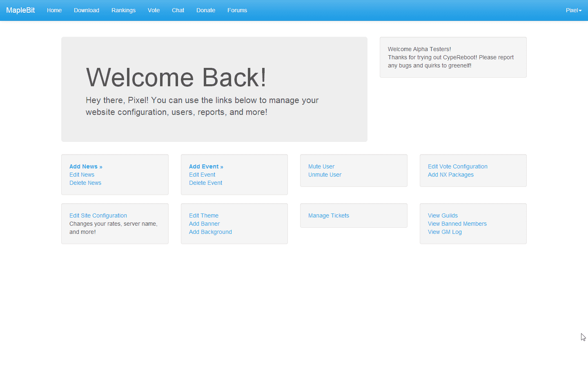Open the Forums nav item
588x368 pixels.
point(237,10)
